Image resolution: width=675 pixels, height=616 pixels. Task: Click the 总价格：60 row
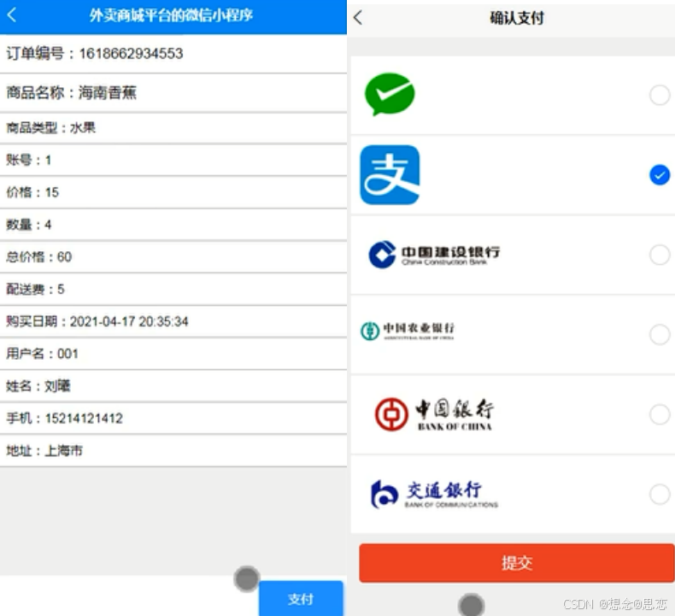173,257
